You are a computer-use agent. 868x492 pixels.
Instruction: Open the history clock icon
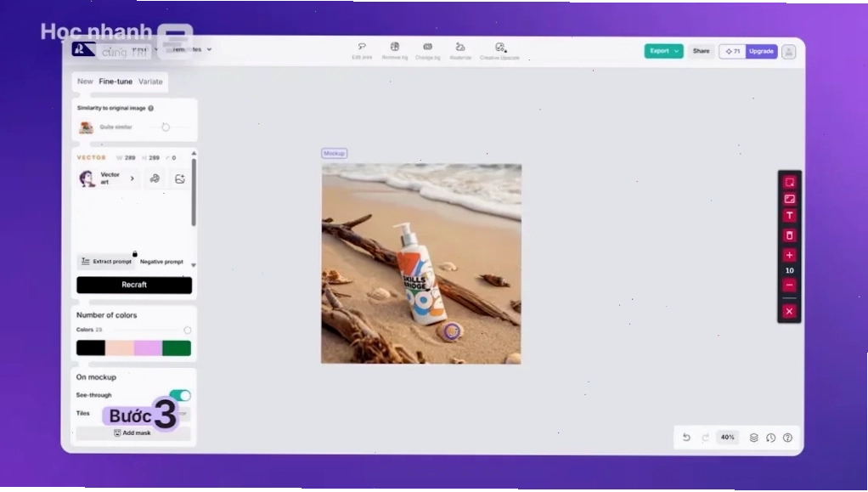pos(770,438)
